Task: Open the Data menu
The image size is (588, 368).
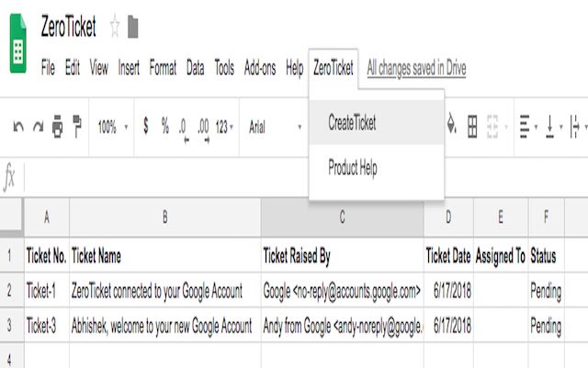Action: [196, 68]
